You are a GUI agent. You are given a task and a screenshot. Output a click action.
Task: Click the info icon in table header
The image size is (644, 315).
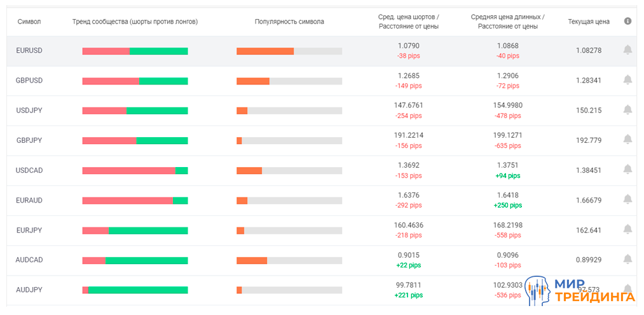(x=628, y=21)
